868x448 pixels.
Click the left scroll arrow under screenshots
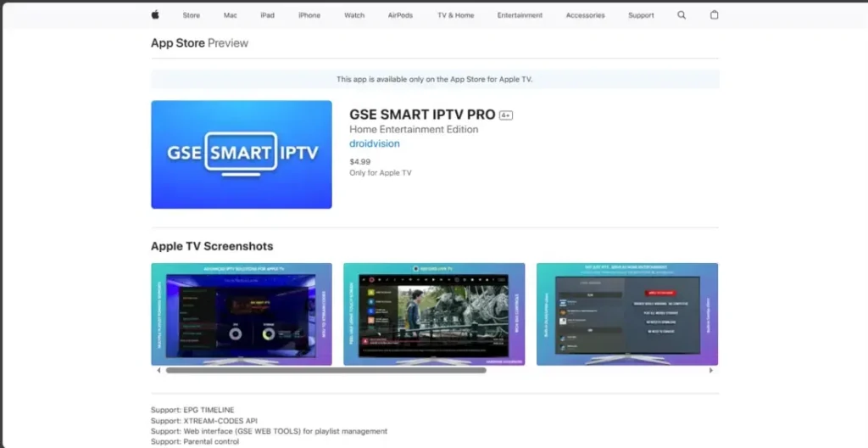(x=159, y=370)
